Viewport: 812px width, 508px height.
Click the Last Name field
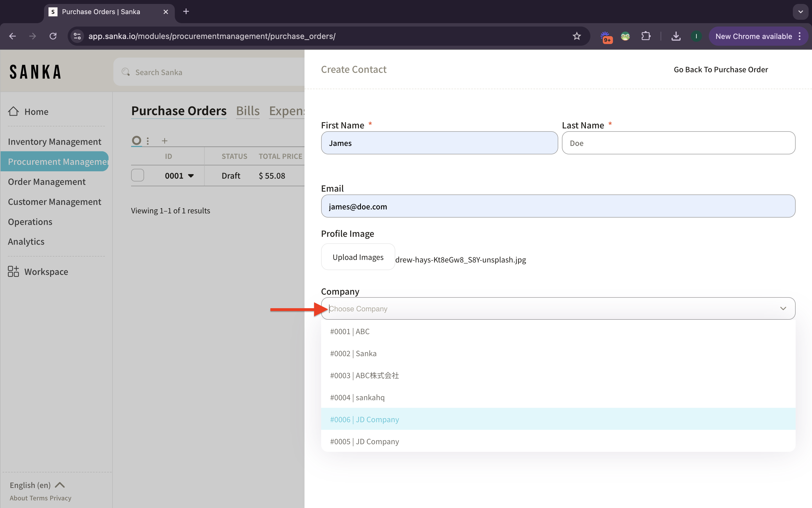(x=678, y=143)
